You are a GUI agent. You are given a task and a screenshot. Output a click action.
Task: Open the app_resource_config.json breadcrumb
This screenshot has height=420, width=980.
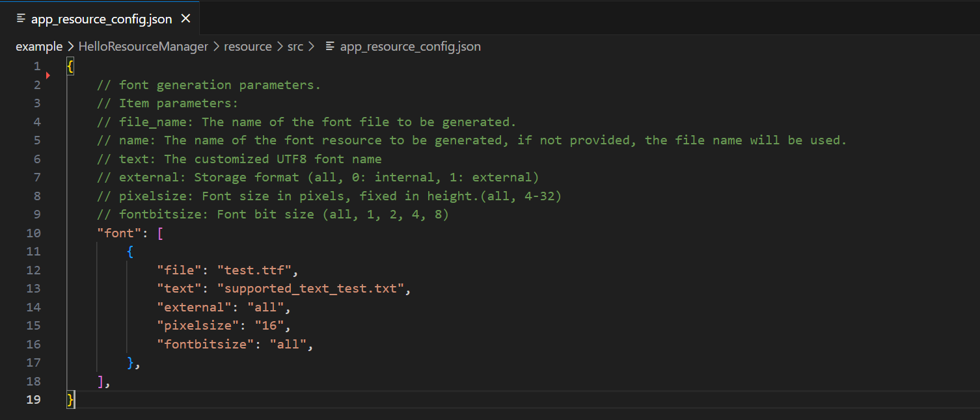point(411,47)
